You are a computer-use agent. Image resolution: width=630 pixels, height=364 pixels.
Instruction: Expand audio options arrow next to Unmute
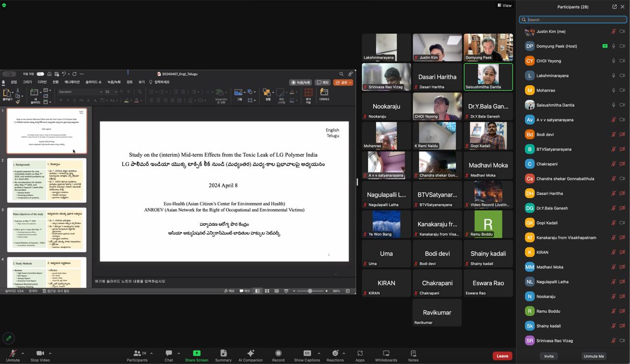pos(23,353)
